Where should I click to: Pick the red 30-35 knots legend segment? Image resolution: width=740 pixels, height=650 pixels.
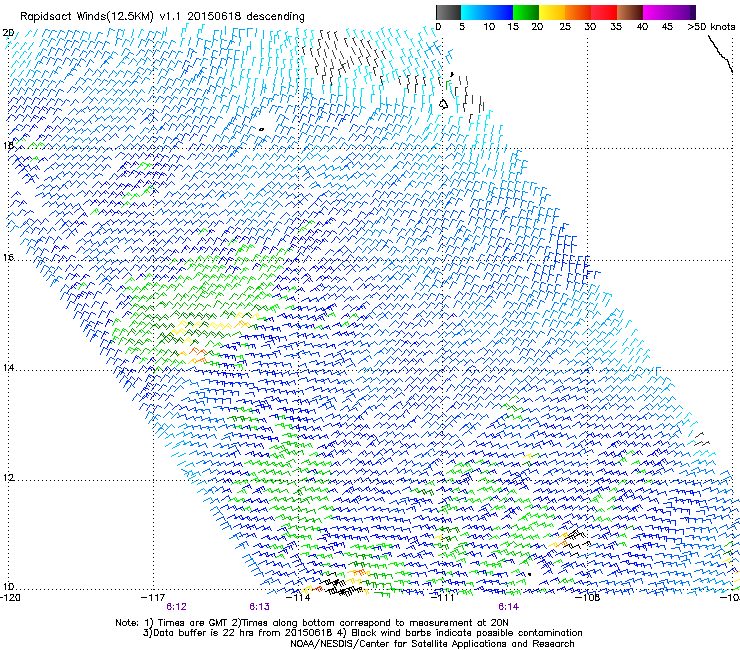(604, 12)
